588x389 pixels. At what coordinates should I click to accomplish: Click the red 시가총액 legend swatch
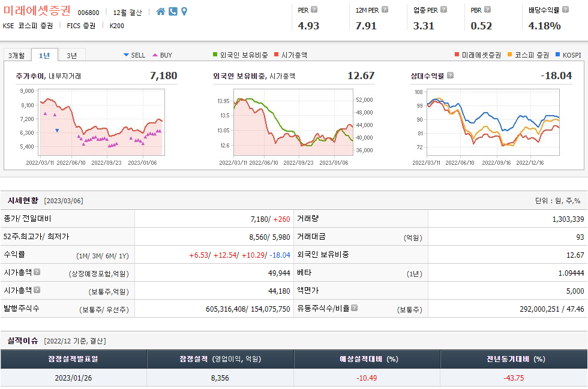(x=277, y=55)
